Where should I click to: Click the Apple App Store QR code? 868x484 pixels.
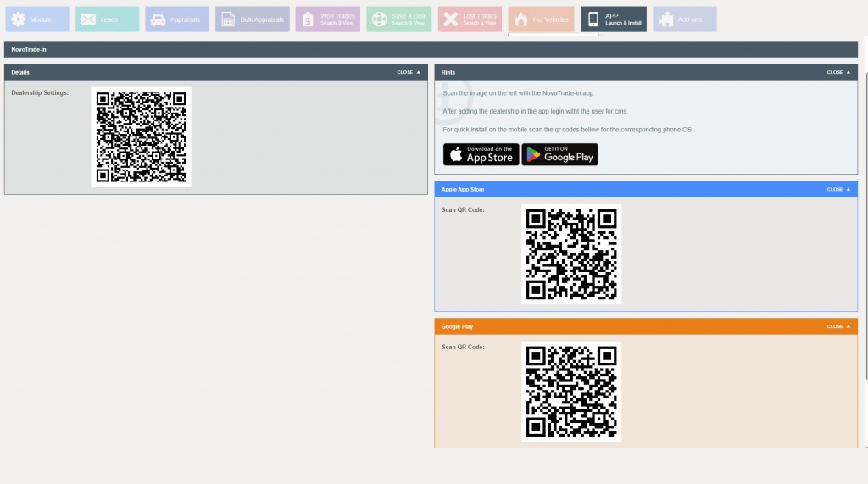(x=571, y=254)
